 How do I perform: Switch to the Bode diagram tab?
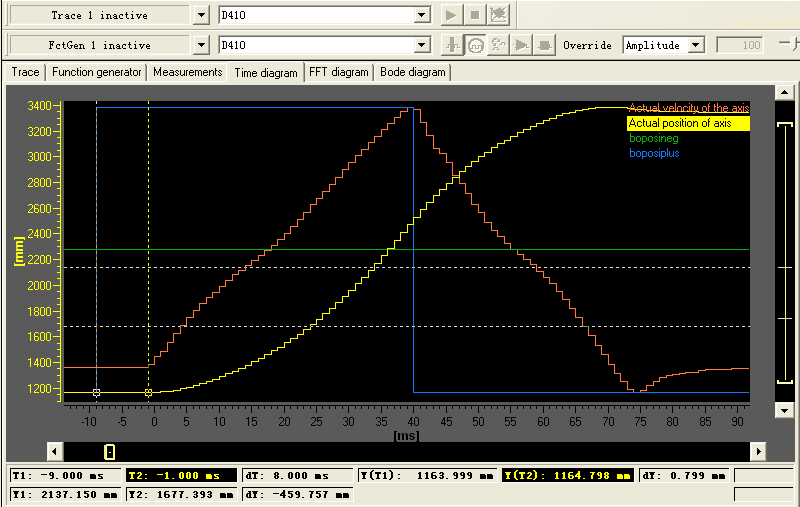coord(413,72)
